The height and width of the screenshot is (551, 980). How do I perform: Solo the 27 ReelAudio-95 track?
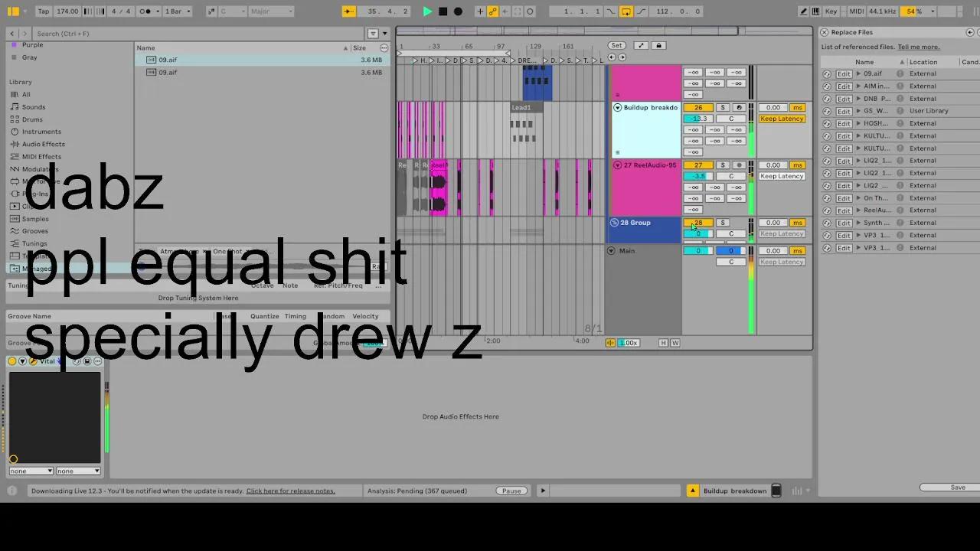722,165
